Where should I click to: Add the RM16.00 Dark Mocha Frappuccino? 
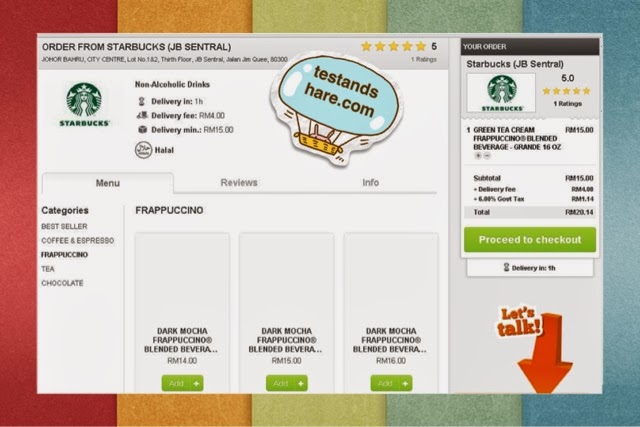click(391, 383)
